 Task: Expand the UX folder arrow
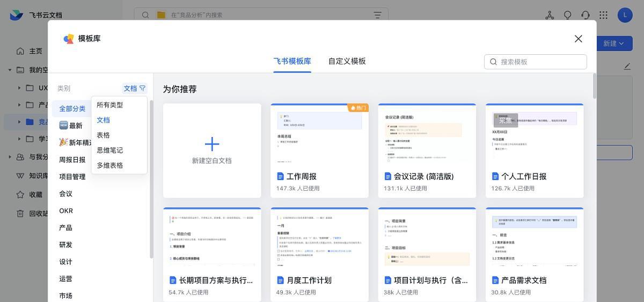tap(19, 88)
